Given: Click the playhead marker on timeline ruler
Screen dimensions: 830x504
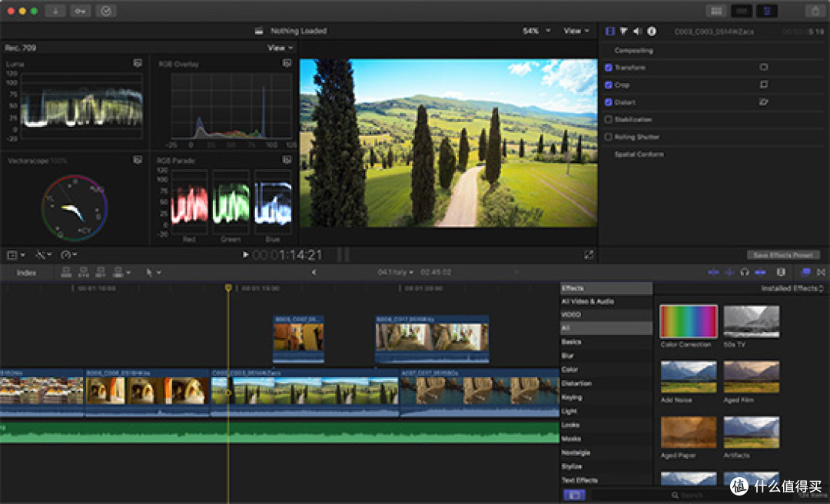Looking at the screenshot, I should pos(228,288).
